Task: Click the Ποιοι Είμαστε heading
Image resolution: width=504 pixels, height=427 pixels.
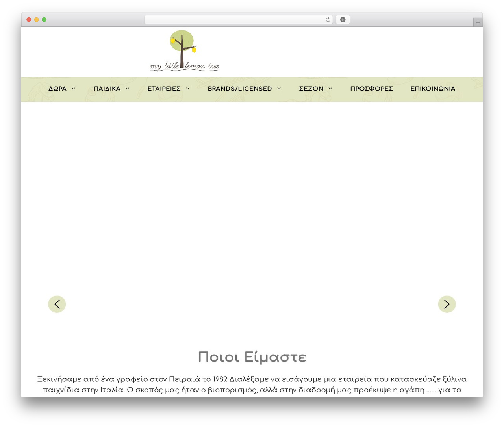Action: (x=252, y=357)
